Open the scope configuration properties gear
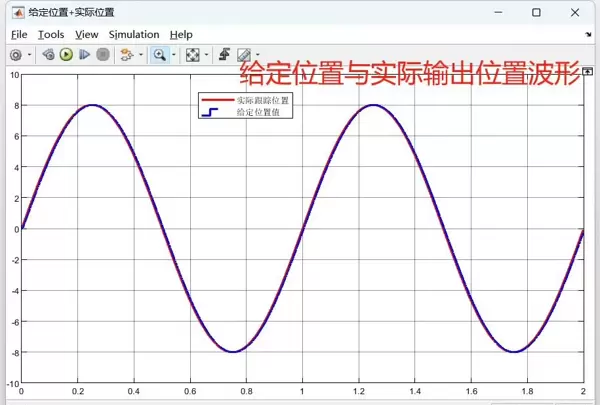Image resolution: width=600 pixels, height=405 pixels. click(15, 55)
